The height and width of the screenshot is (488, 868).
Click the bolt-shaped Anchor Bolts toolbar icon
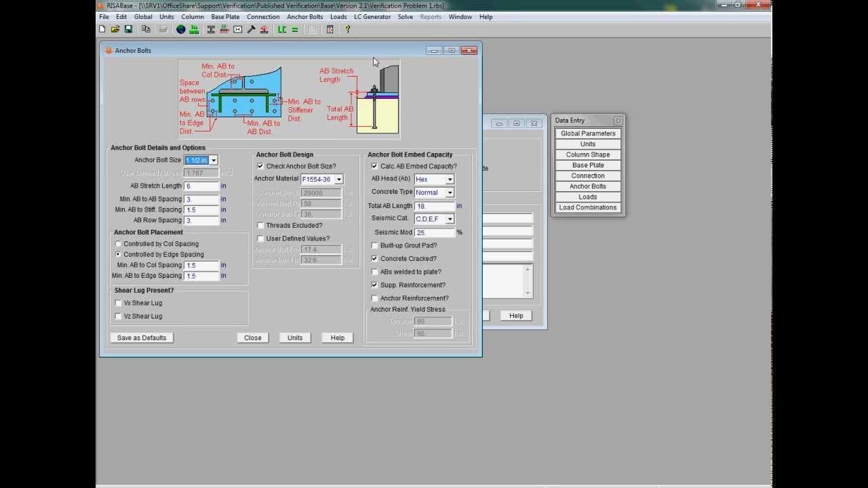coord(251,29)
